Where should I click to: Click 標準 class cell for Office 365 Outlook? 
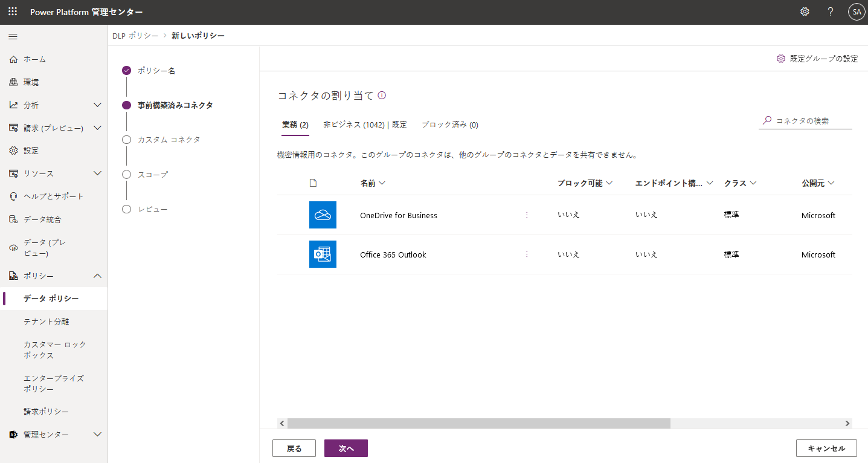(731, 254)
